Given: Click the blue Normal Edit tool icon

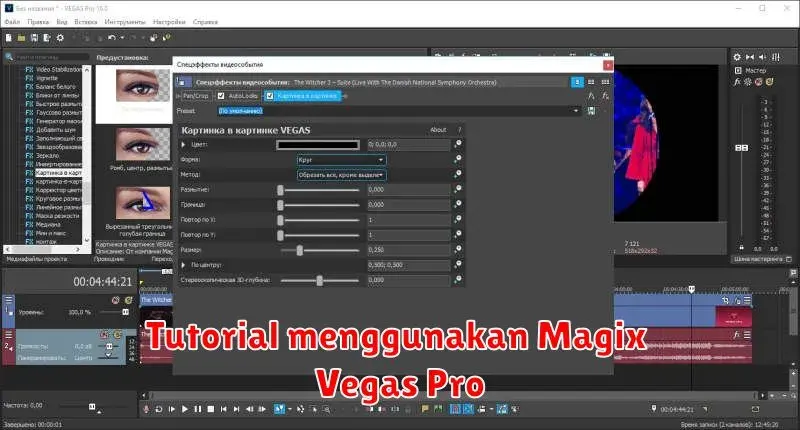Looking at the screenshot, I should click(279, 409).
